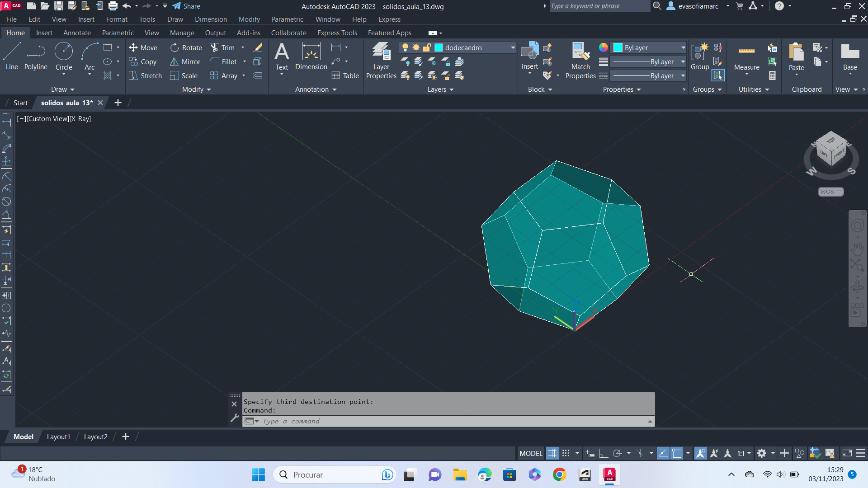Toggle snap mode in status bar
Viewport: 868px width, 488px height.
click(x=566, y=453)
